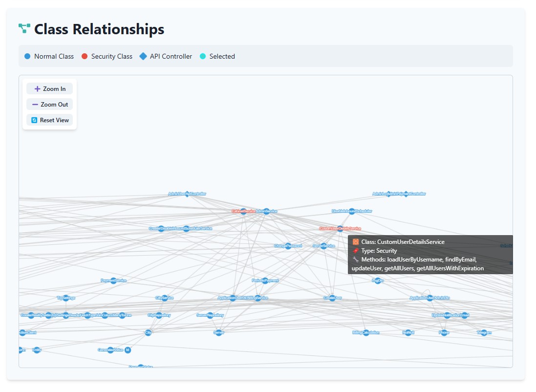Click the Class Relationships header icon
The image size is (536, 392).
pos(24,29)
